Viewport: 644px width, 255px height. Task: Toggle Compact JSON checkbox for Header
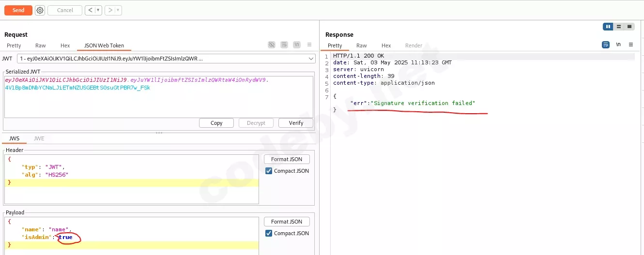click(x=269, y=171)
